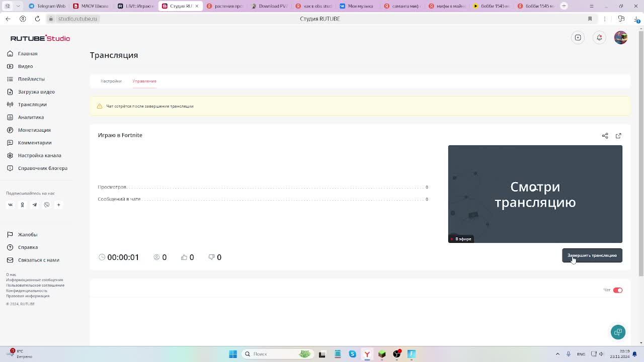This screenshot has height=362, width=644.
Task: Switch to the Download PV browser tab
Action: [269, 6]
